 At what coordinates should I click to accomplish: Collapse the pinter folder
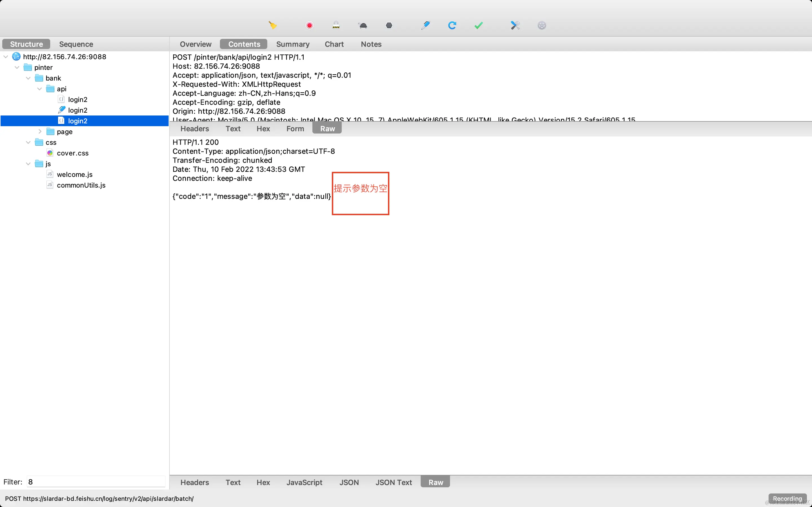tap(17, 67)
